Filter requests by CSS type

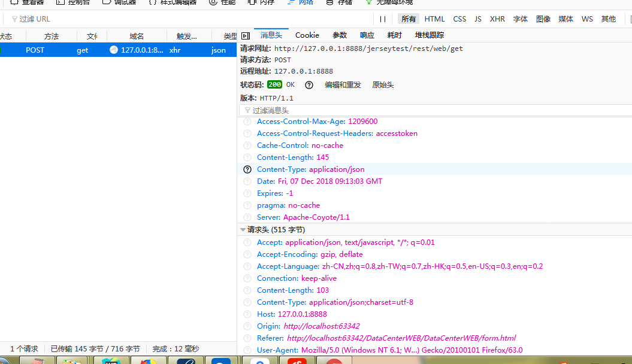click(459, 19)
